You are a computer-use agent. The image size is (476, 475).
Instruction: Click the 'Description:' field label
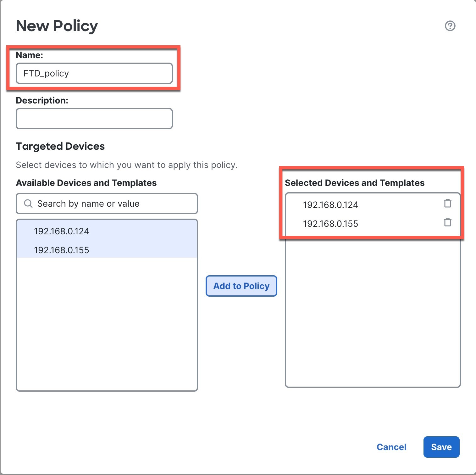coord(42,100)
